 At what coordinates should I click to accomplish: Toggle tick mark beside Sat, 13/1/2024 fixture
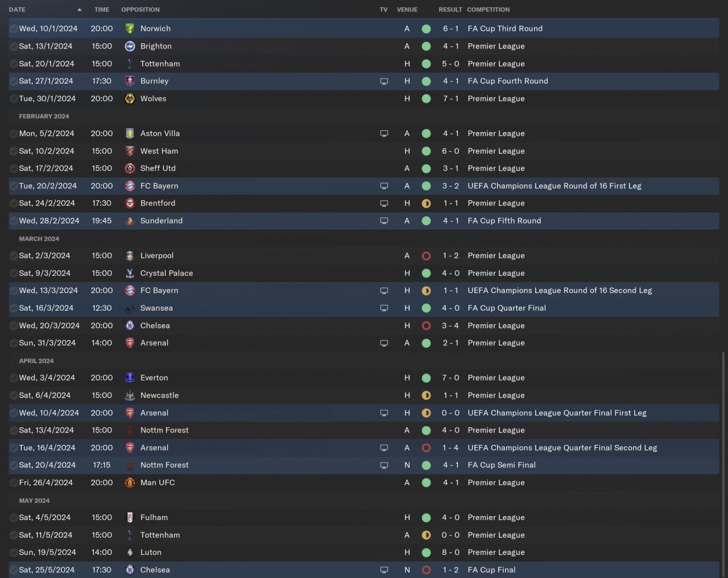pos(14,46)
